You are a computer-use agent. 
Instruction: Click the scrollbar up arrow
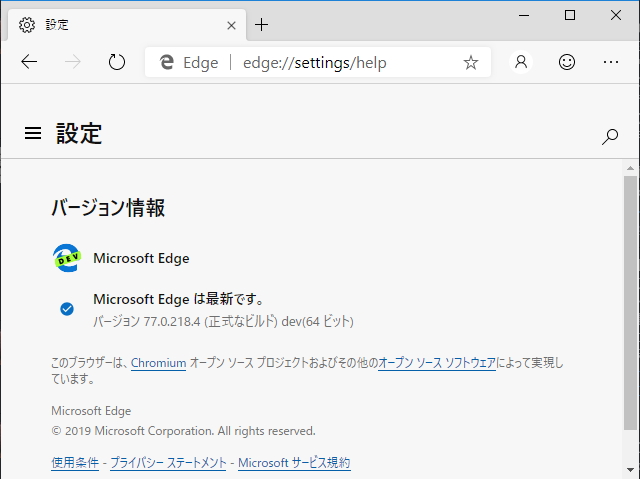pos(631,168)
